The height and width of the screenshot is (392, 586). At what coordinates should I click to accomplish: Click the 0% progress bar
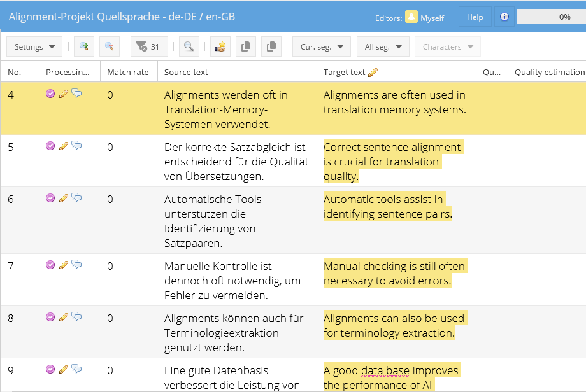[x=551, y=17]
